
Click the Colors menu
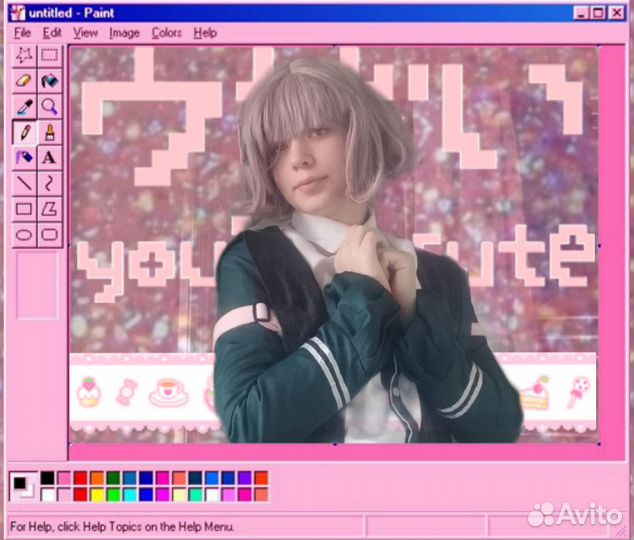pos(166,33)
